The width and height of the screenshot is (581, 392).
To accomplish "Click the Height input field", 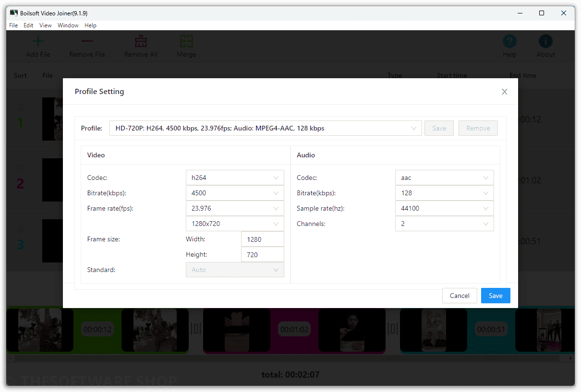I will (263, 254).
